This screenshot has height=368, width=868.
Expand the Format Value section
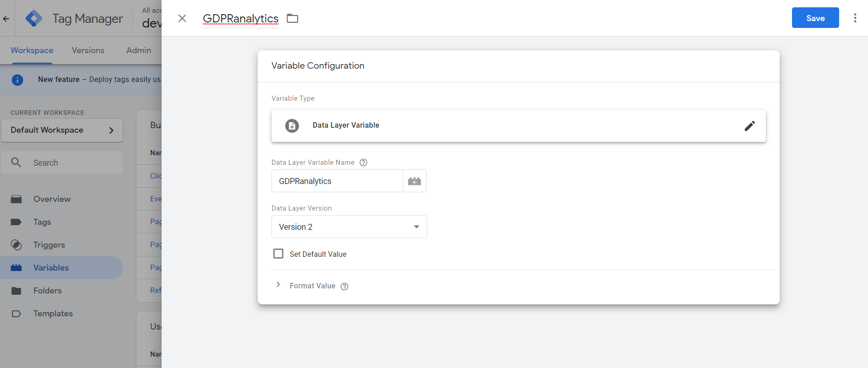[x=278, y=285]
